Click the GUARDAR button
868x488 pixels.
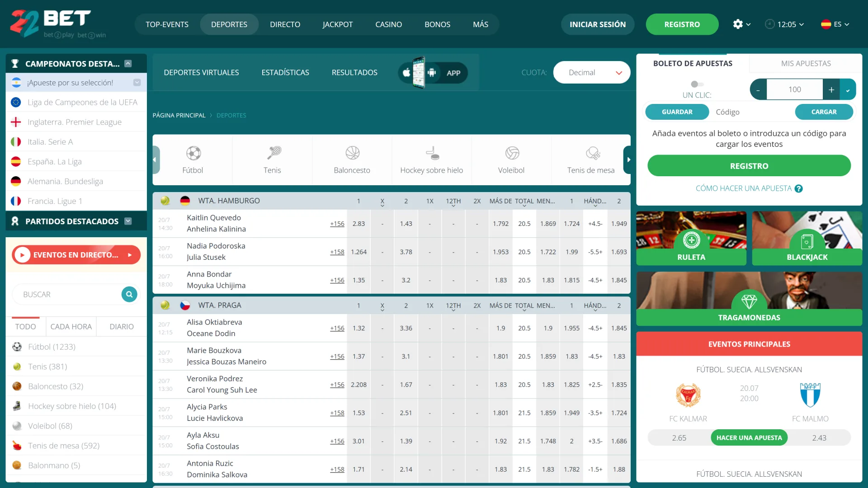(677, 112)
